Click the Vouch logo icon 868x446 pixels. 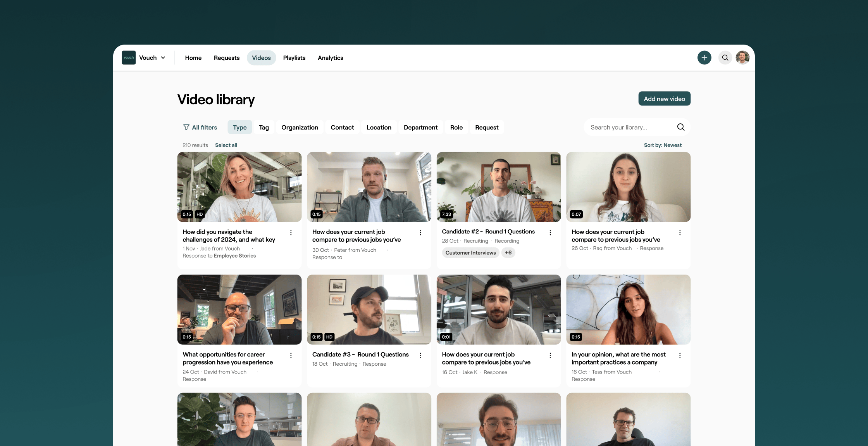click(x=129, y=58)
